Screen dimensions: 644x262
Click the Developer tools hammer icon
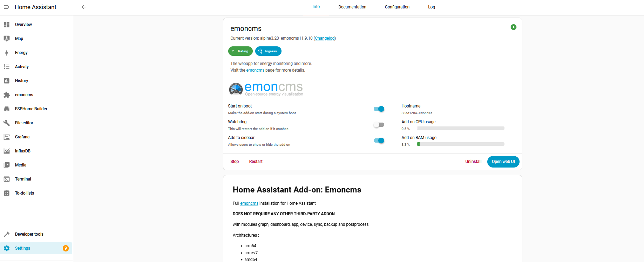(x=7, y=234)
